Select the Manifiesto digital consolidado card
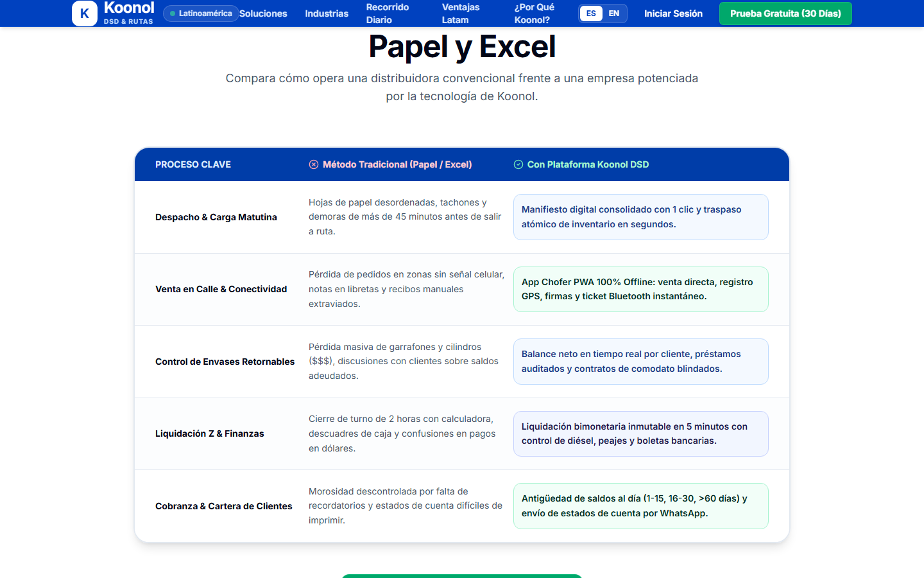This screenshot has height=578, width=924. pos(641,217)
